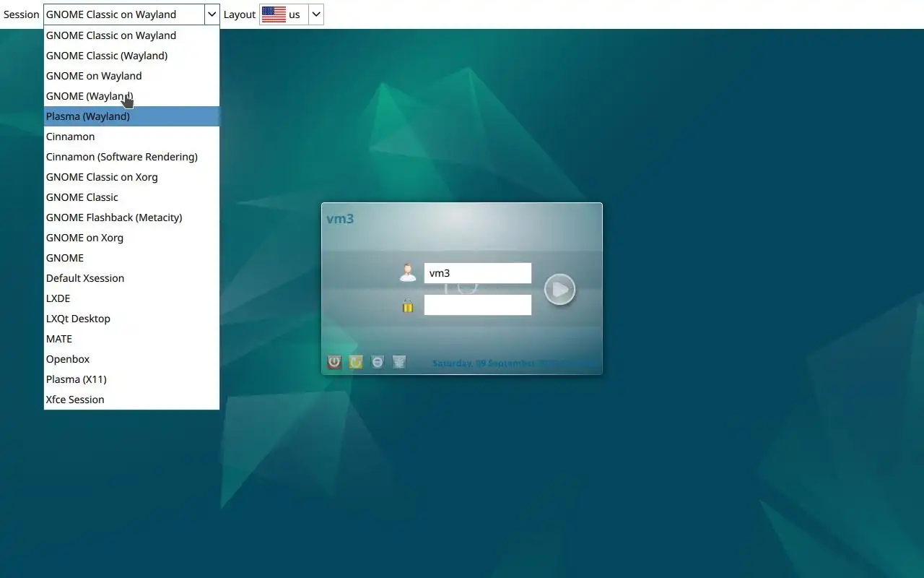The height and width of the screenshot is (578, 924).
Task: Choose GNOME Classic (Wayland) session
Action: (131, 56)
